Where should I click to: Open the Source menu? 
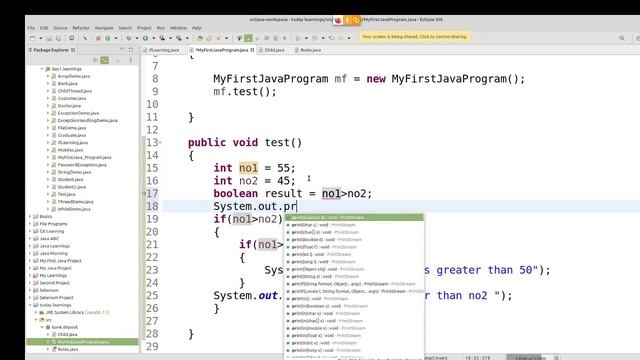point(60,28)
